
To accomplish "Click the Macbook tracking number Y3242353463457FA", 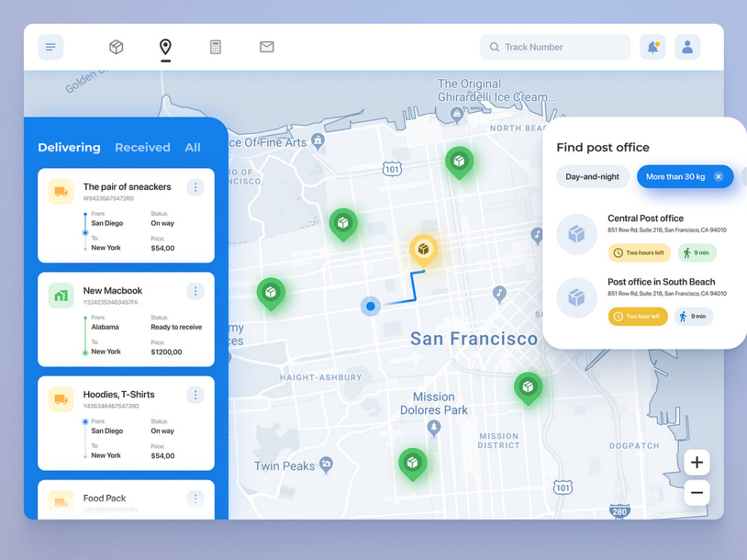I will point(111,302).
